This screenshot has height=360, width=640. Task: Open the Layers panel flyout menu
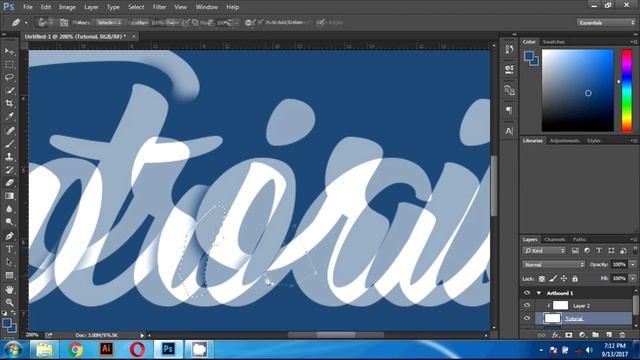point(634,240)
